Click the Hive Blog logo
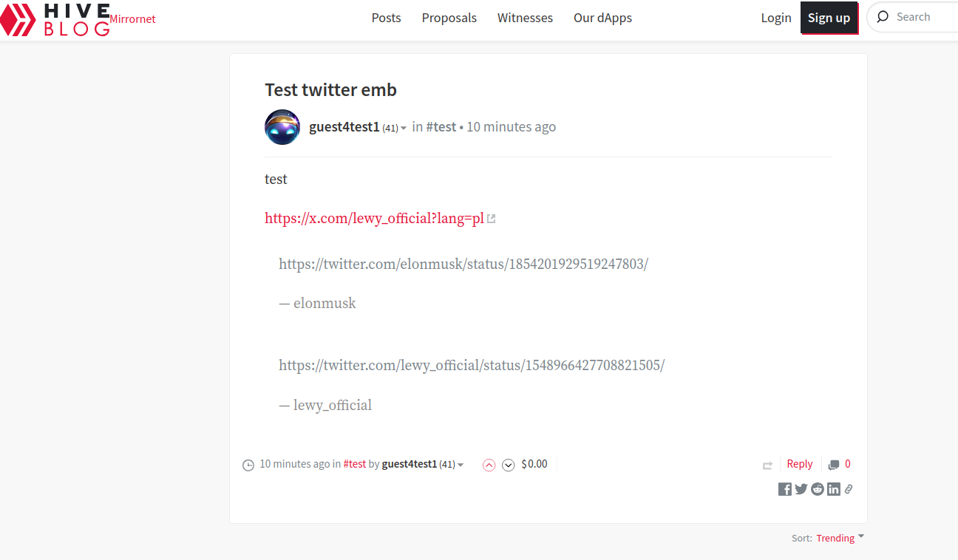 click(x=55, y=19)
